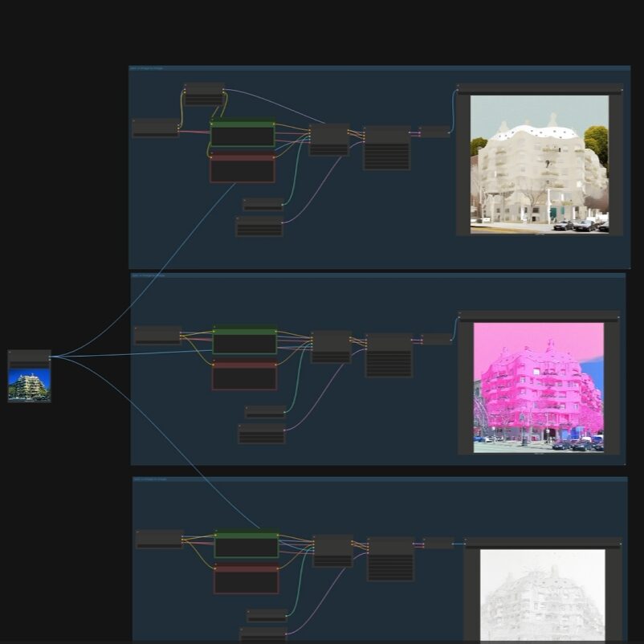Select the small decode node before bottom preview
644x644 pixels.
pos(438,543)
